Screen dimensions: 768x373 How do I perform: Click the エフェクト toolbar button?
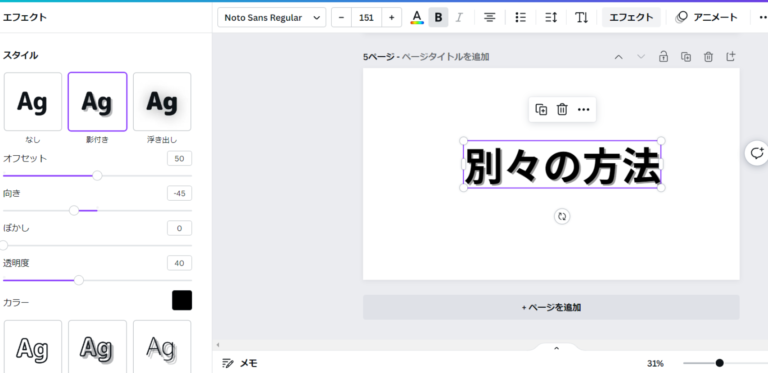tap(631, 18)
